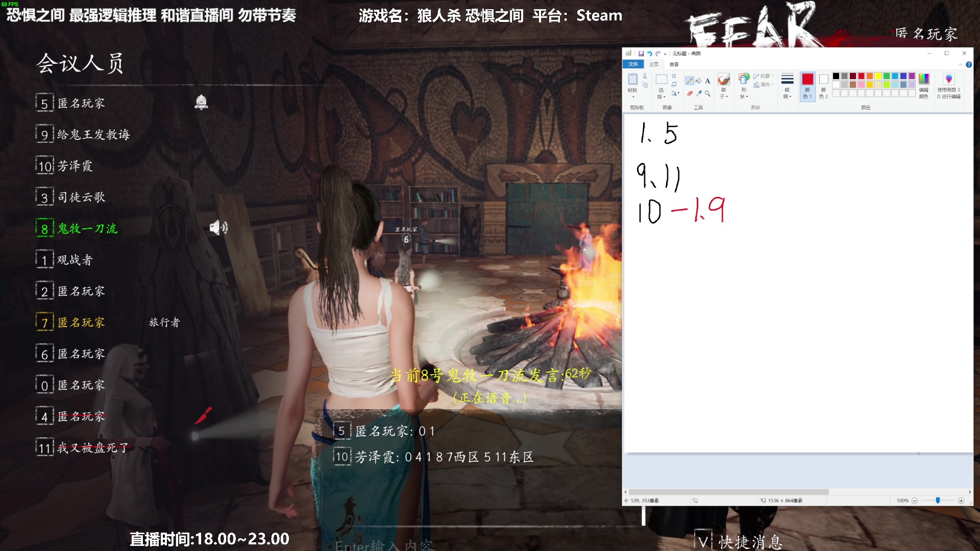Select the Color picker eyedropper tool
Image resolution: width=980 pixels, height=551 pixels.
pyautogui.click(x=699, y=93)
